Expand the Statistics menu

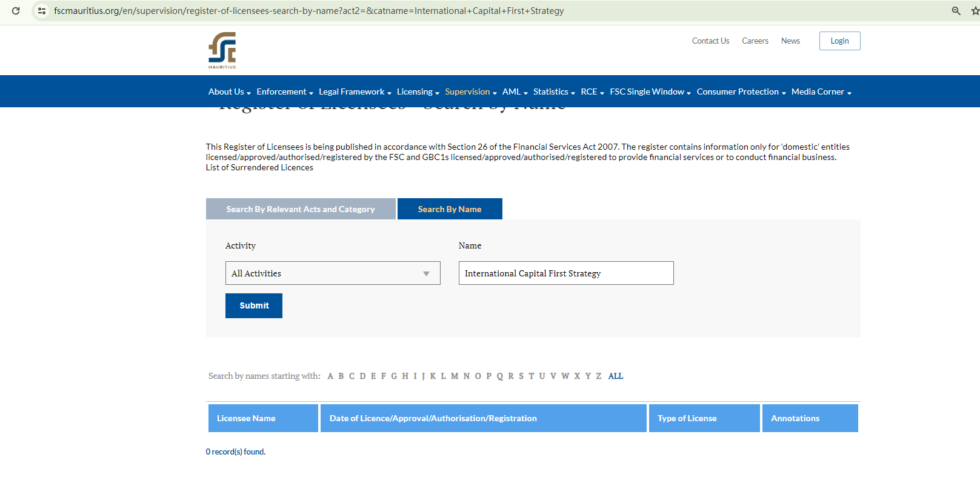[554, 92]
